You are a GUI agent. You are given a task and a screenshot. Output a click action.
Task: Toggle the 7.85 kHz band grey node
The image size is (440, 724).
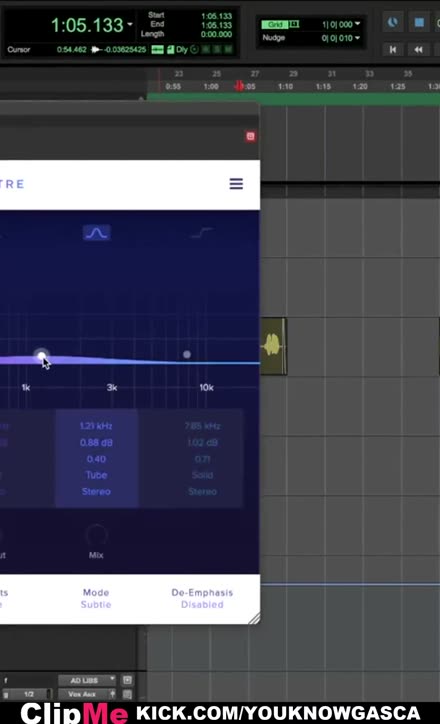[x=187, y=354]
